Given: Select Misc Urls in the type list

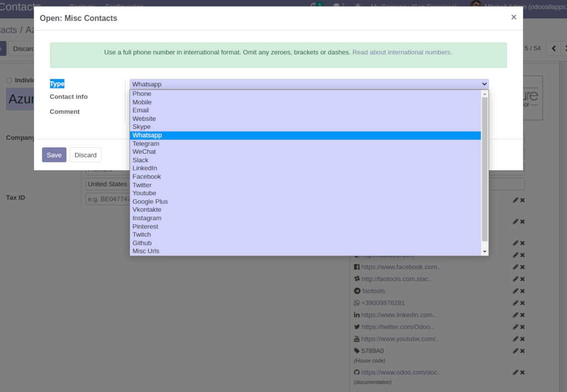Looking at the screenshot, I should (x=305, y=251).
